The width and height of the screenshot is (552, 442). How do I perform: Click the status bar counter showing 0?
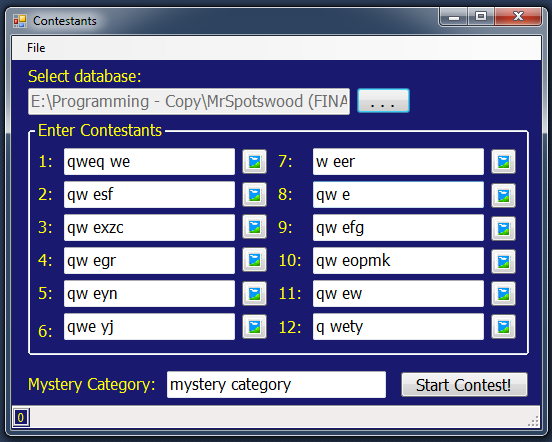[x=21, y=418]
